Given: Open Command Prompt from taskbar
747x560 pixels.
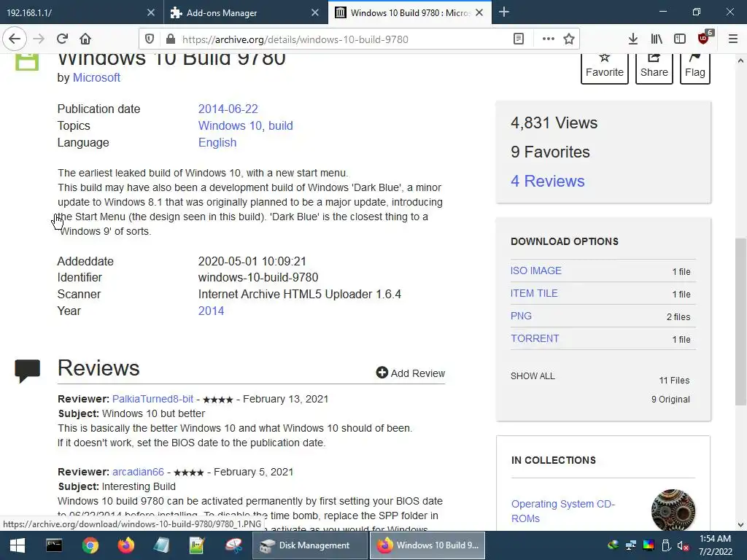Looking at the screenshot, I should click(x=54, y=545).
